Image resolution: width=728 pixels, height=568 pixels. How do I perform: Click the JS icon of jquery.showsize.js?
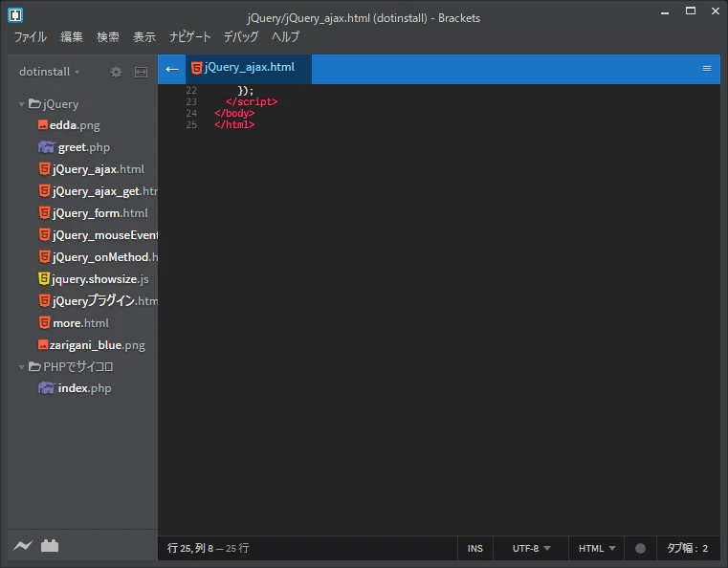click(x=44, y=278)
